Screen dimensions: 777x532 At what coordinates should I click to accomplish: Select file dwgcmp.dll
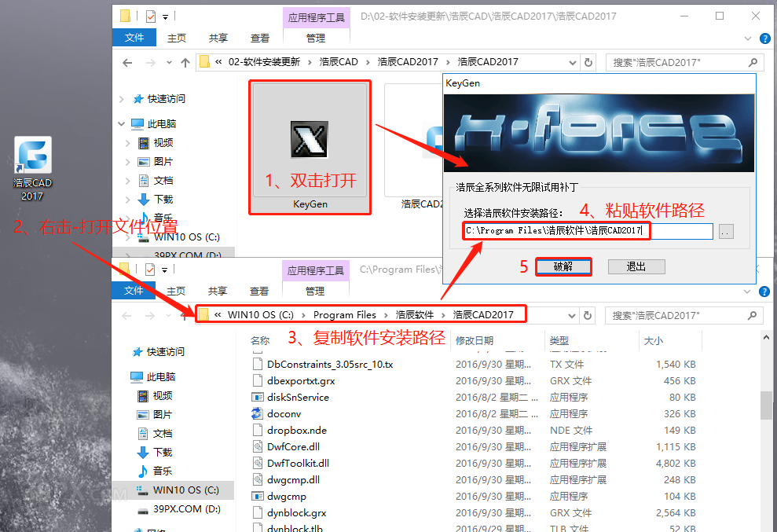pos(293,479)
